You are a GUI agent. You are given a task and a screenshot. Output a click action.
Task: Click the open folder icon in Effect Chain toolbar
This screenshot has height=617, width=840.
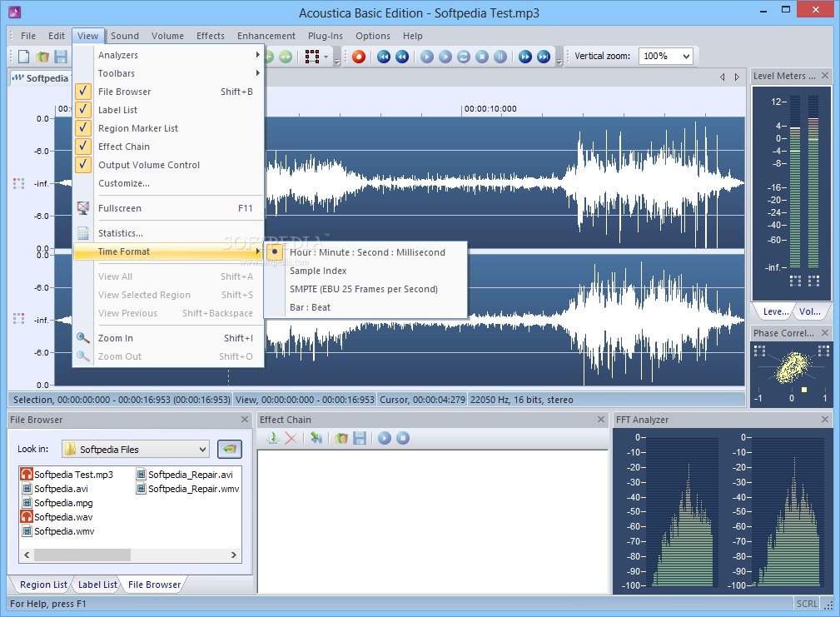[341, 438]
